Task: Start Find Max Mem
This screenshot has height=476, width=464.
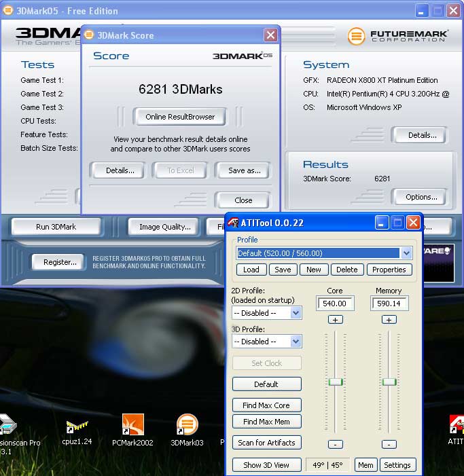Action: [x=266, y=422]
